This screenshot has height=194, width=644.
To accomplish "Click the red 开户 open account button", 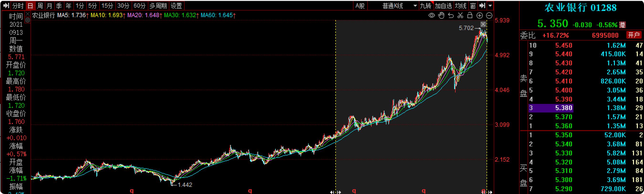I will pyautogui.click(x=634, y=35).
